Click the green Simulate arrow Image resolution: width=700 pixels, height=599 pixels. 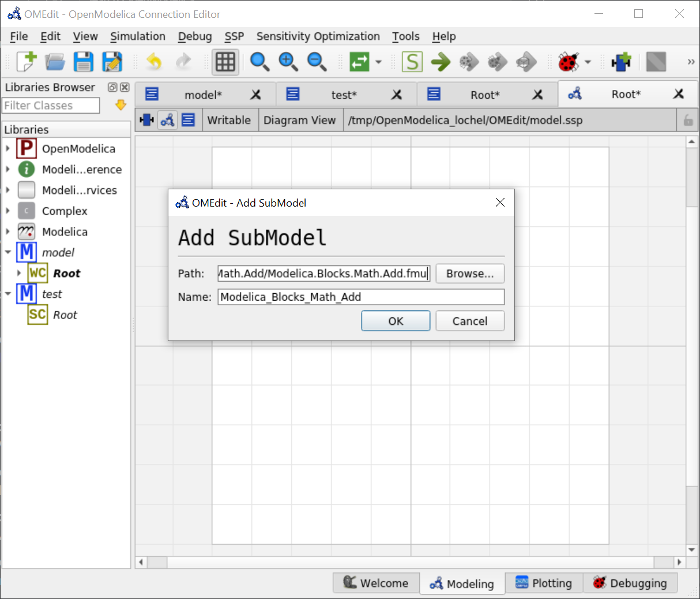pyautogui.click(x=441, y=62)
